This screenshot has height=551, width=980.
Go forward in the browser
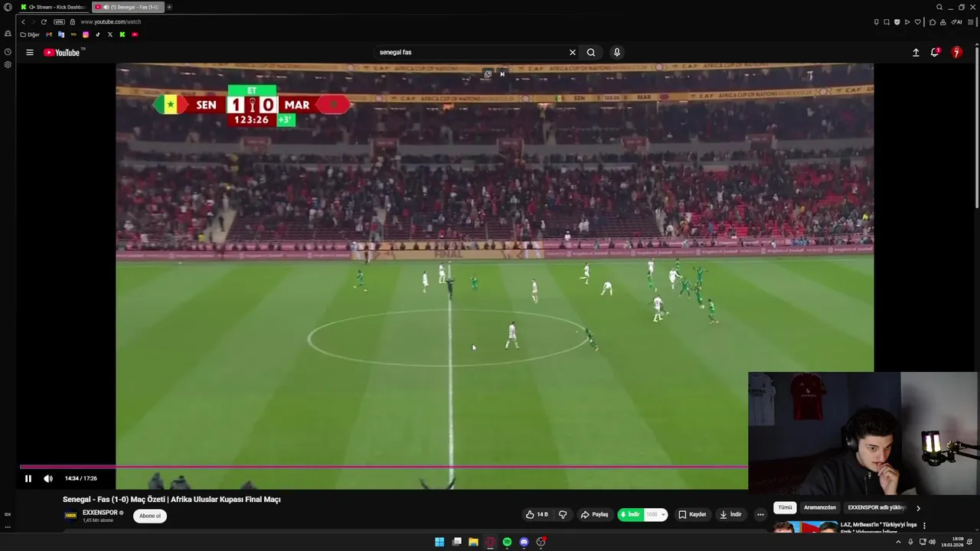pos(33,21)
